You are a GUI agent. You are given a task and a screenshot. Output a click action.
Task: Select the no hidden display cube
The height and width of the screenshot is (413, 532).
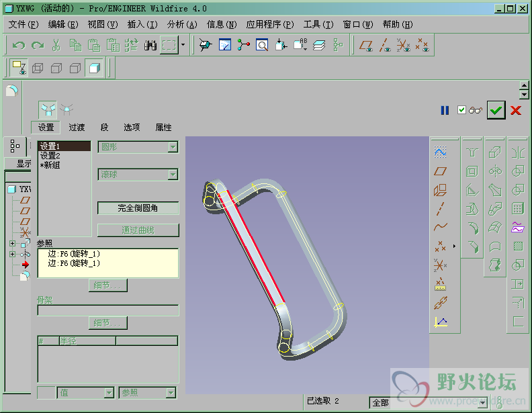pos(75,68)
